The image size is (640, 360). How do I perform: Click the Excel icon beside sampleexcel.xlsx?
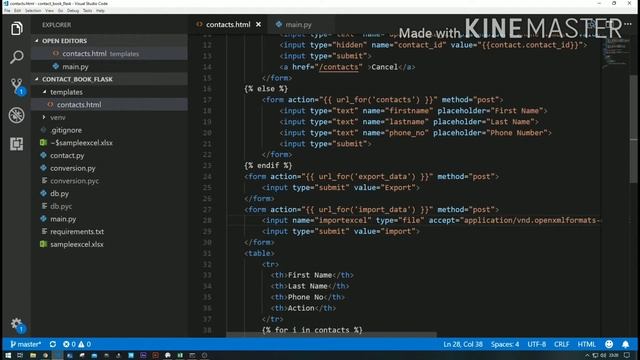(x=43, y=244)
